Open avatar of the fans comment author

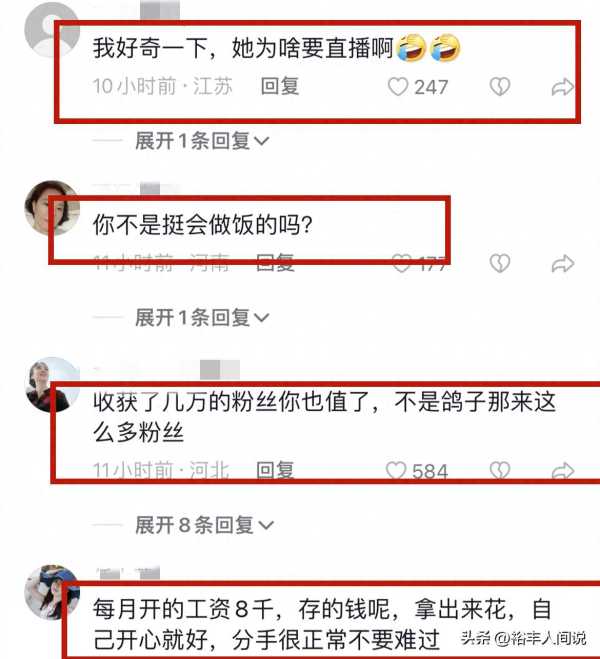pyautogui.click(x=52, y=385)
